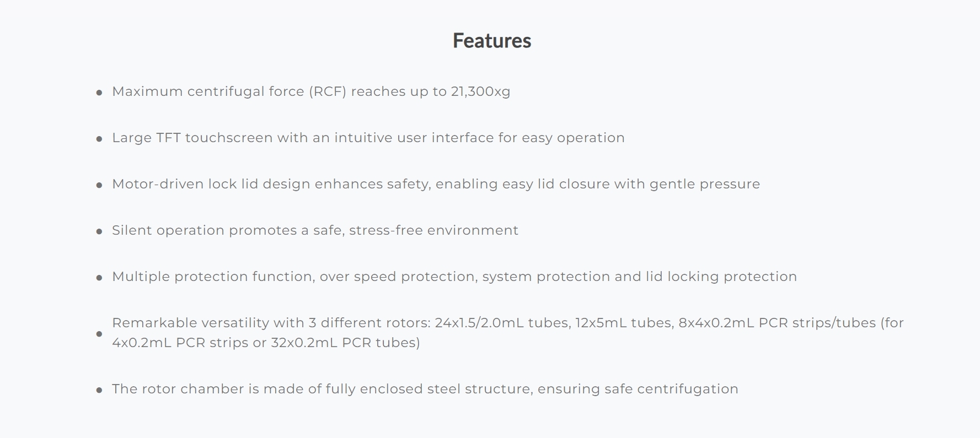Click the bullet before Silent operation

coord(99,231)
